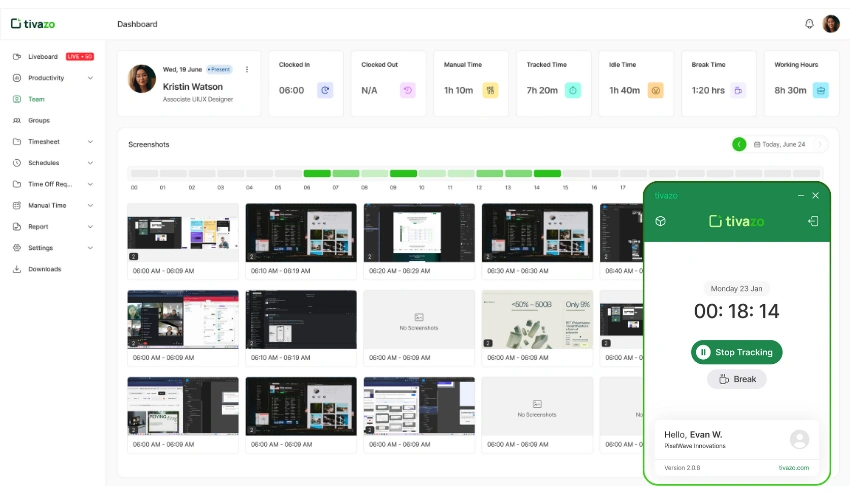Select Groups in the sidebar
Image resolution: width=850 pixels, height=494 pixels.
tap(39, 120)
